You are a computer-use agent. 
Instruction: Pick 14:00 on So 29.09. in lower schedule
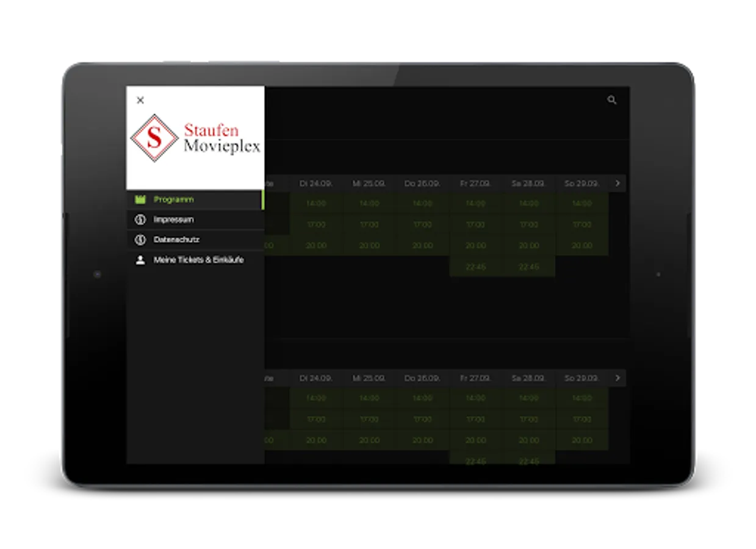(x=581, y=398)
